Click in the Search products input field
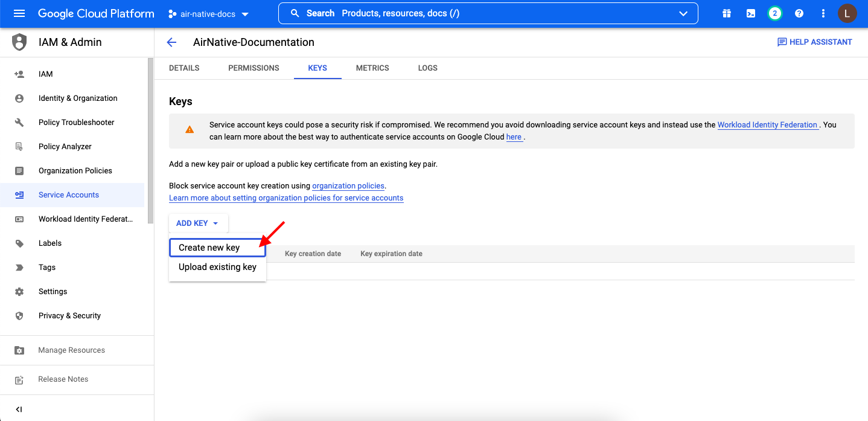The image size is (868, 421). tap(483, 13)
